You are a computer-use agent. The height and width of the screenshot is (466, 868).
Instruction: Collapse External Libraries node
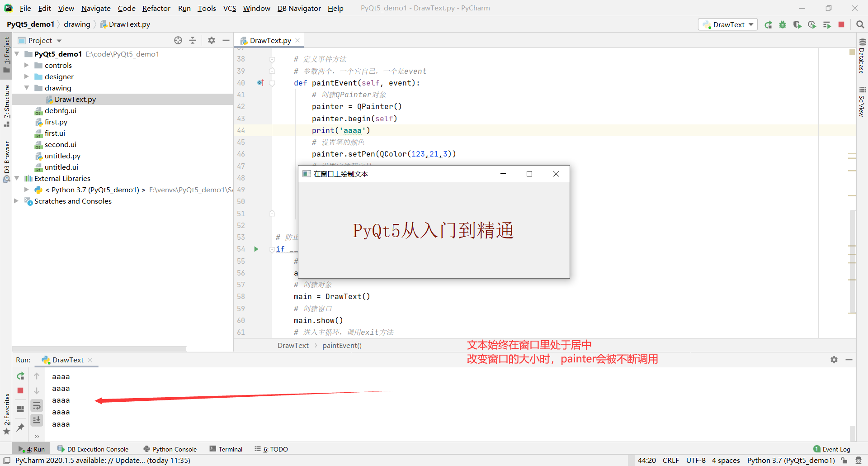pos(17,178)
